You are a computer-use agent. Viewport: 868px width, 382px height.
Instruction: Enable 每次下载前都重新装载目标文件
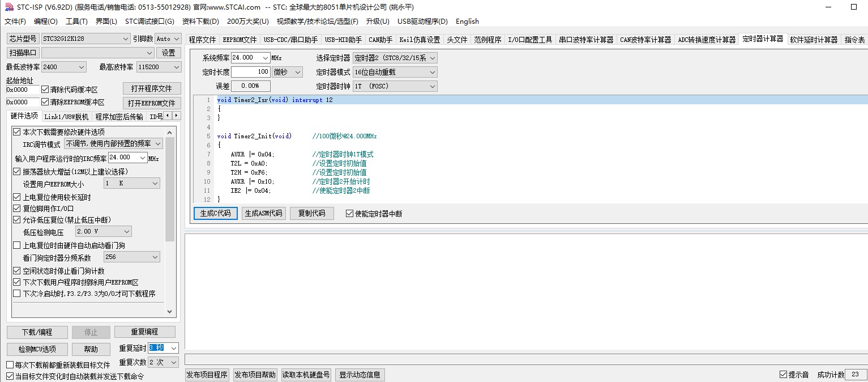[x=10, y=365]
